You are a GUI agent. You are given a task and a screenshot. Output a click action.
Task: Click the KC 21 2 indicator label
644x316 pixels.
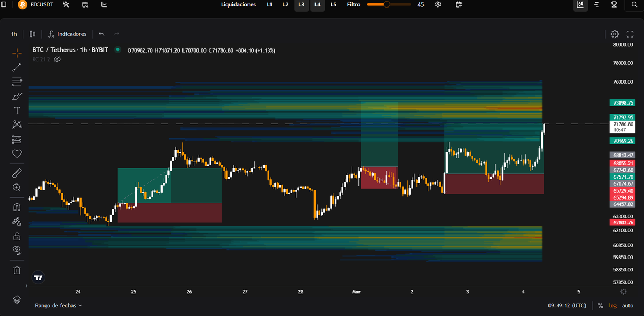click(41, 59)
